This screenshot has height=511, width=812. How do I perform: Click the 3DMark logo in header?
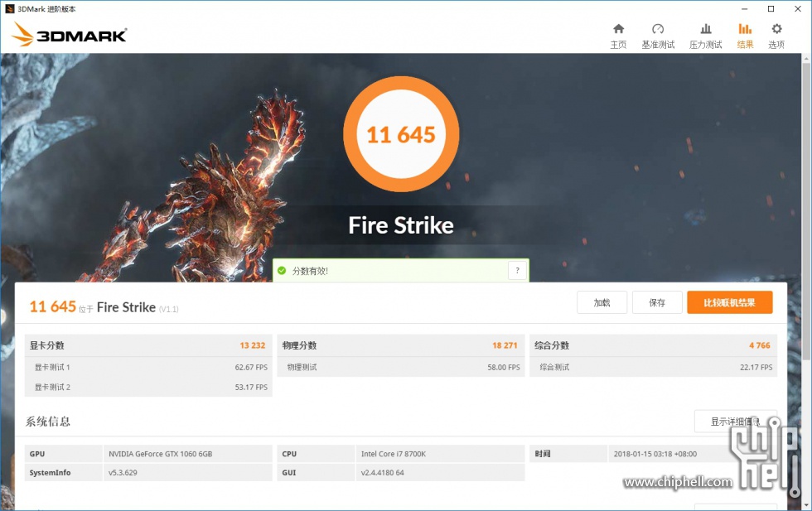(69, 35)
